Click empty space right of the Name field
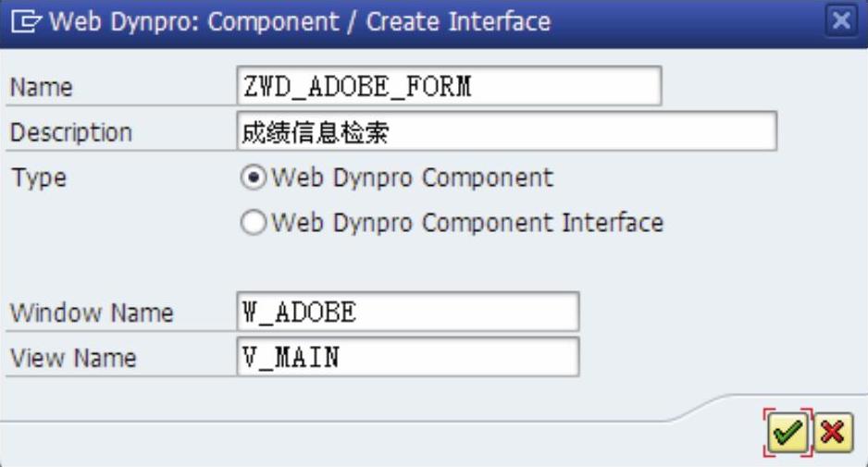868x467 pixels. (x=764, y=86)
